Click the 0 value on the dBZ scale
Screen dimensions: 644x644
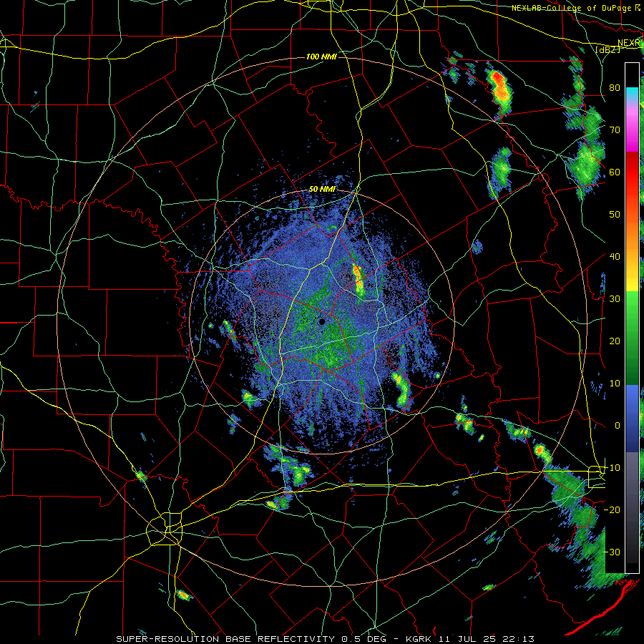click(x=618, y=426)
